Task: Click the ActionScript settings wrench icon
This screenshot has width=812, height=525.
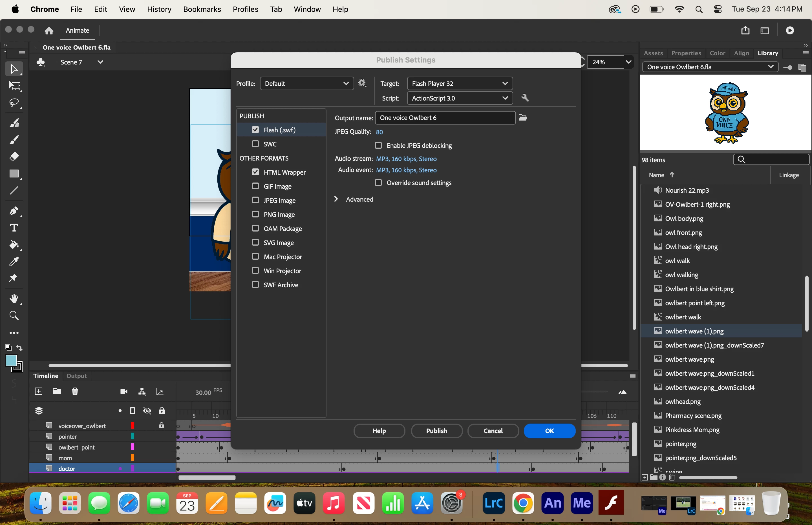Action: tap(525, 98)
